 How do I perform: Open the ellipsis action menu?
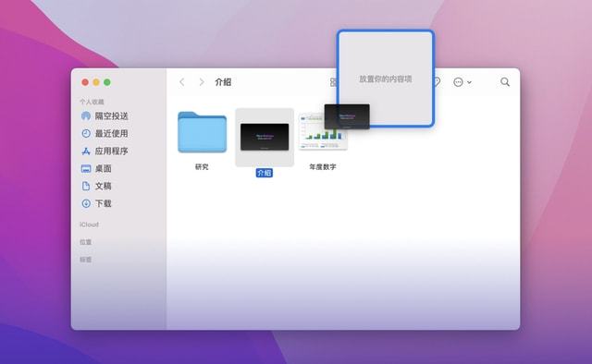tap(458, 82)
